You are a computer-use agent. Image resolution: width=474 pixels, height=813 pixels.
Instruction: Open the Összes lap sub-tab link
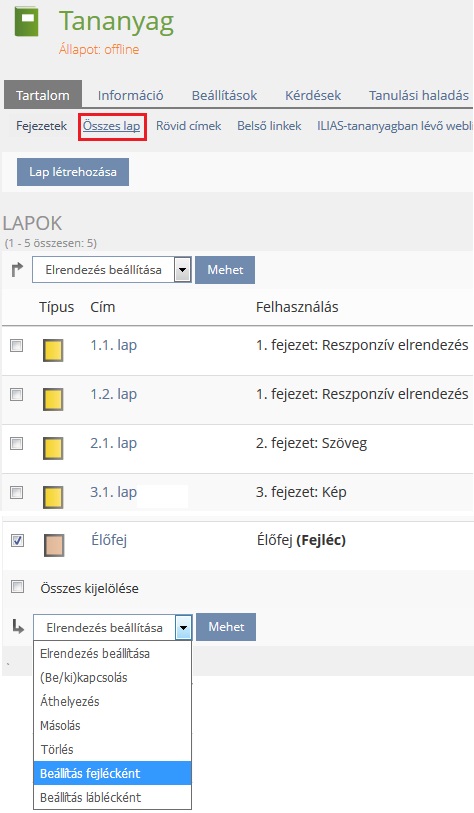pyautogui.click(x=111, y=126)
